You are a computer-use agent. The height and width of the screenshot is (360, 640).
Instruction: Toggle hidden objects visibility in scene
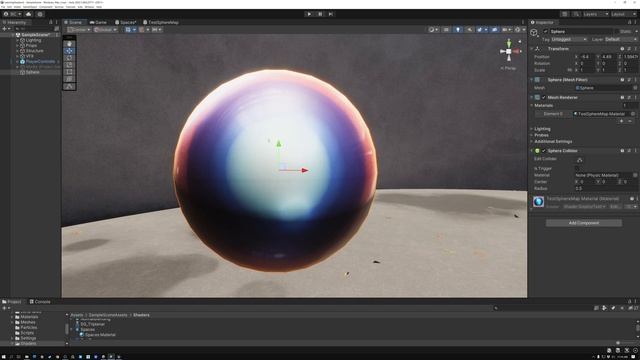[494, 29]
